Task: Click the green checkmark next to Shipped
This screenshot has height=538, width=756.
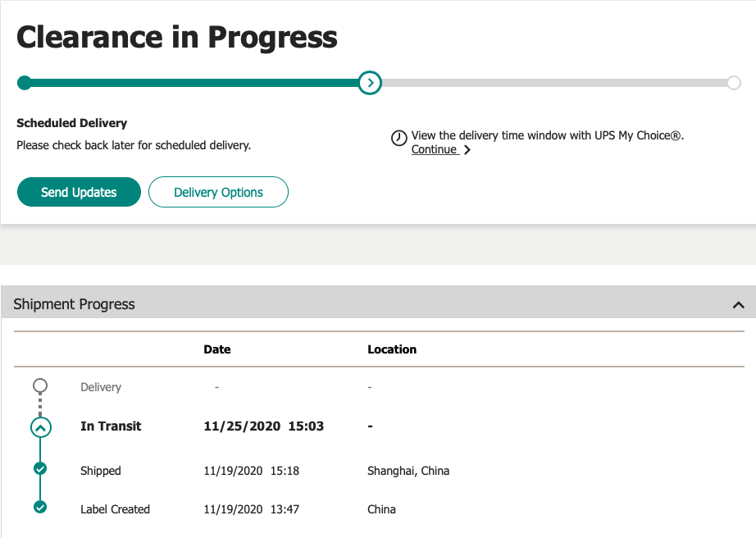Action: [x=40, y=469]
